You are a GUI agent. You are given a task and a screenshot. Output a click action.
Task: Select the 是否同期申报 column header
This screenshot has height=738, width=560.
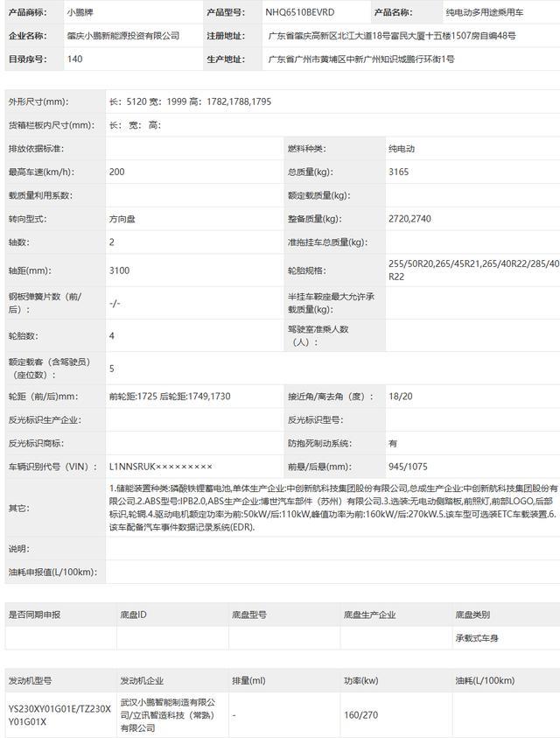tap(34, 615)
